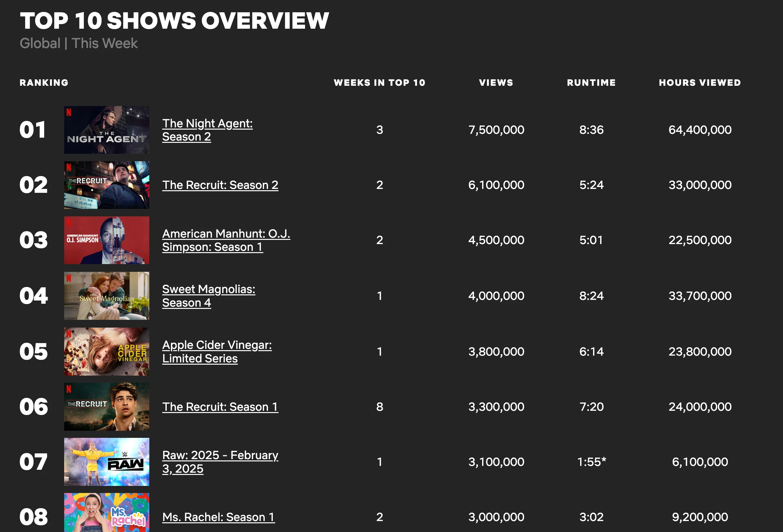This screenshot has height=532, width=783.
Task: Click Ms. Rachel: Season 1 link
Action: pos(218,517)
